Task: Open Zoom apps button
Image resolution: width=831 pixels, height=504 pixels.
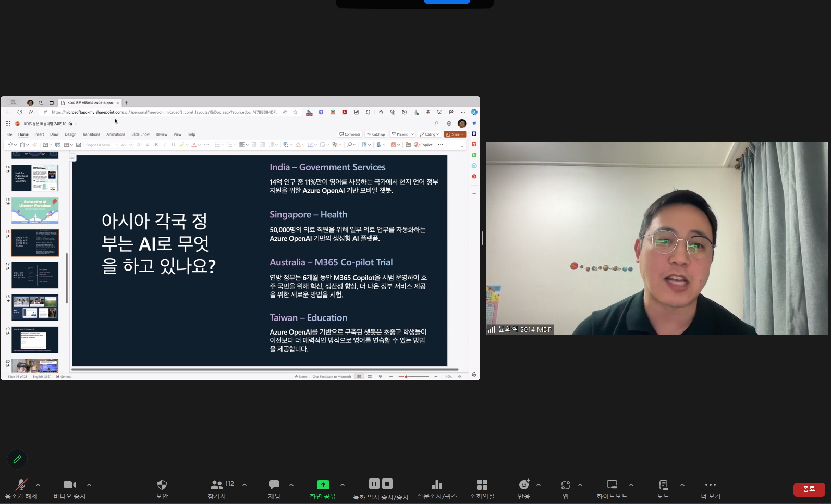Action: [566, 489]
